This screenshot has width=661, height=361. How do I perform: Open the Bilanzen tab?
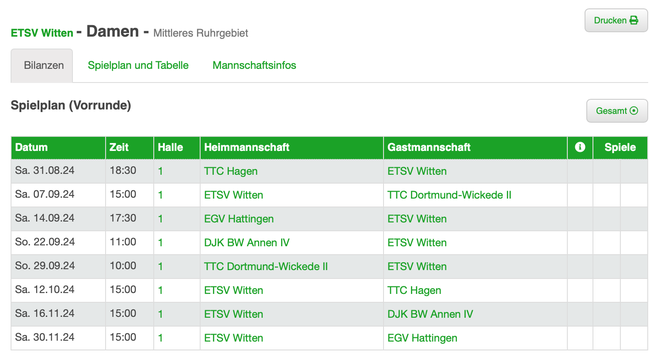click(42, 65)
